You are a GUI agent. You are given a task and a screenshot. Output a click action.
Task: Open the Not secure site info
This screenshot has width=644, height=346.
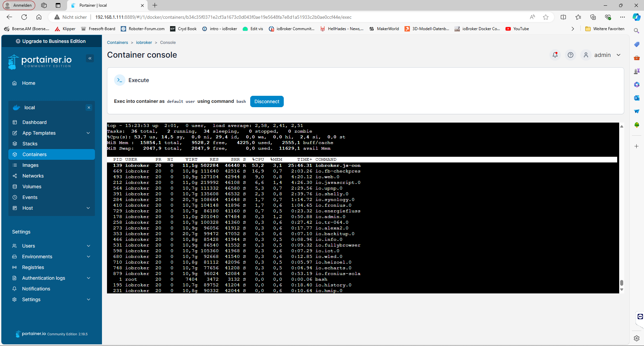tap(71, 17)
